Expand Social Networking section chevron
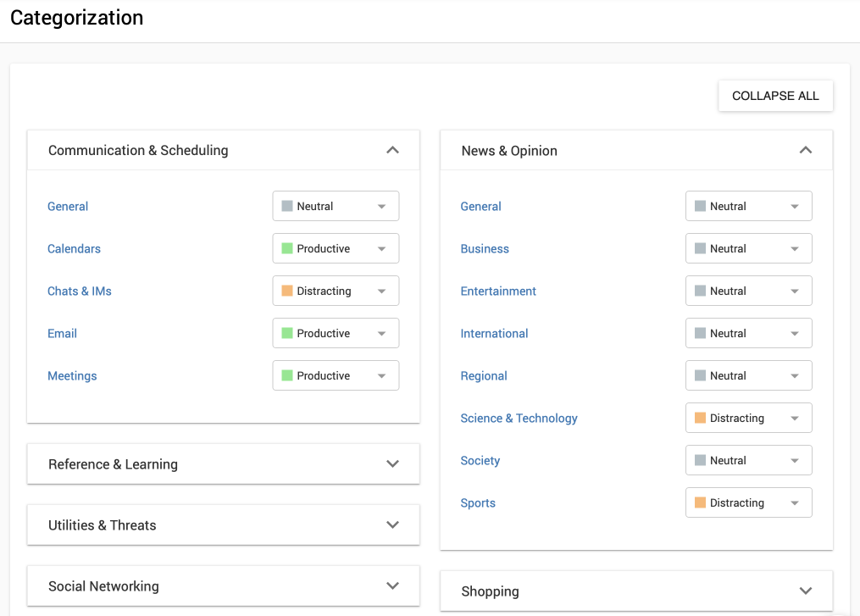 pos(392,585)
